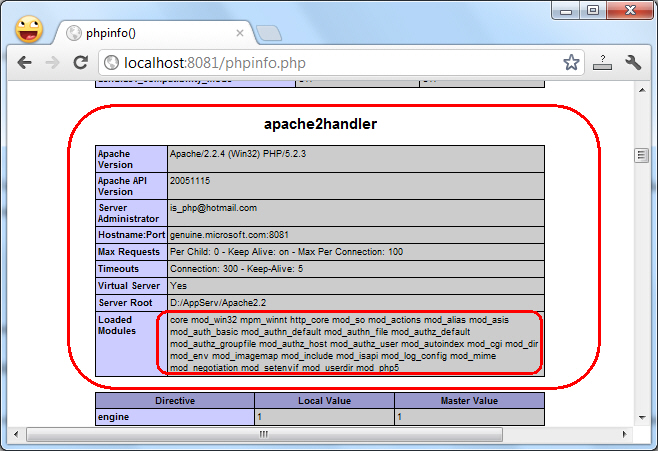Click the 'engine' directive cell

(175, 417)
